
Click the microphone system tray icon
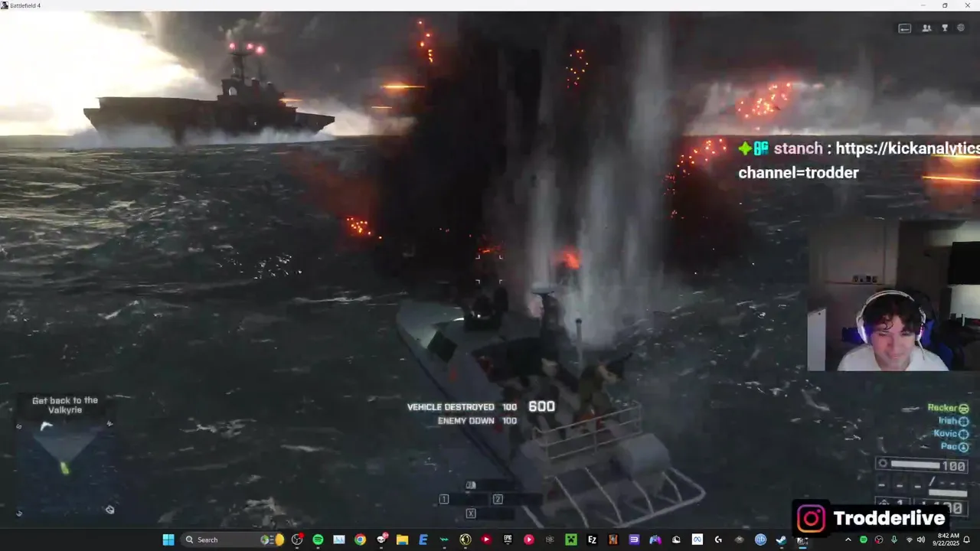(x=894, y=540)
